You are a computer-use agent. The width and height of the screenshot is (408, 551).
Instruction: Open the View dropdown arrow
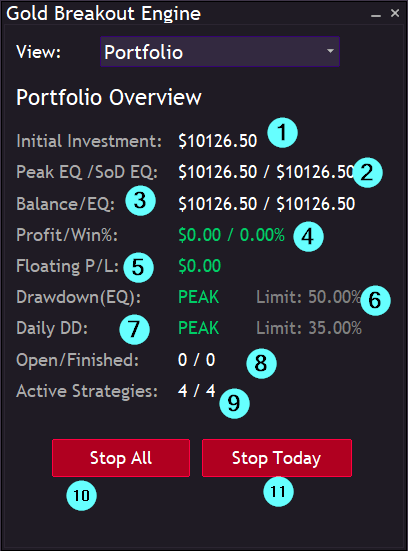(330, 51)
